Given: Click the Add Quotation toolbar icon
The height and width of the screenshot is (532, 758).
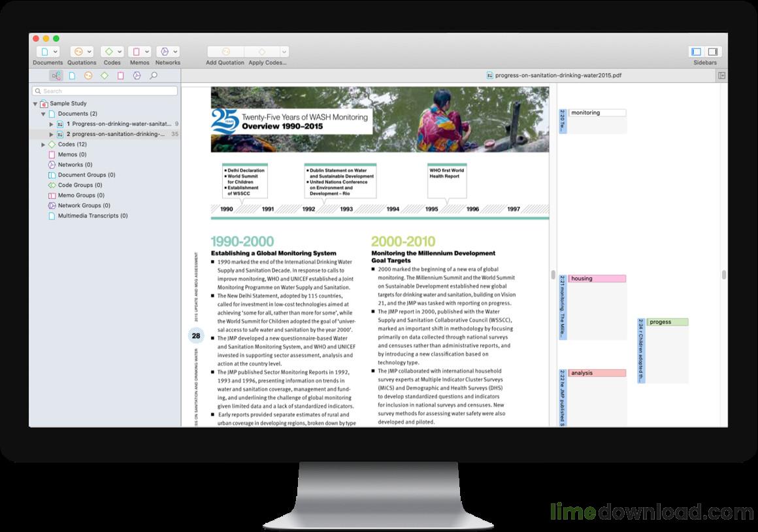Looking at the screenshot, I should [225, 52].
